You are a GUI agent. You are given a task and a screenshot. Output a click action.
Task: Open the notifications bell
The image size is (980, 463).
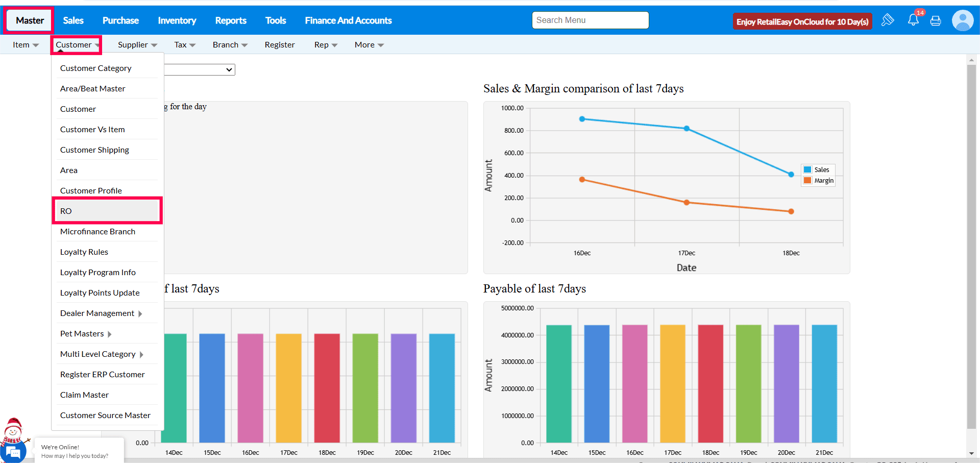point(913,20)
